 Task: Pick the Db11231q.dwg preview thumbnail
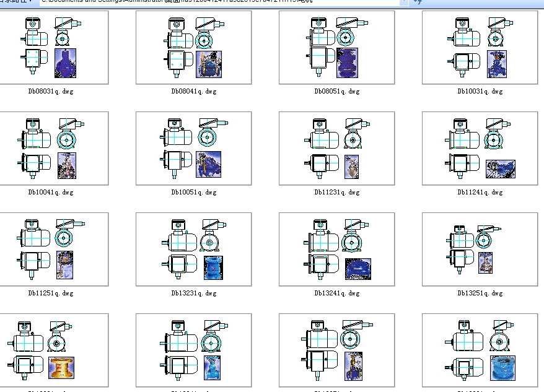click(x=337, y=148)
